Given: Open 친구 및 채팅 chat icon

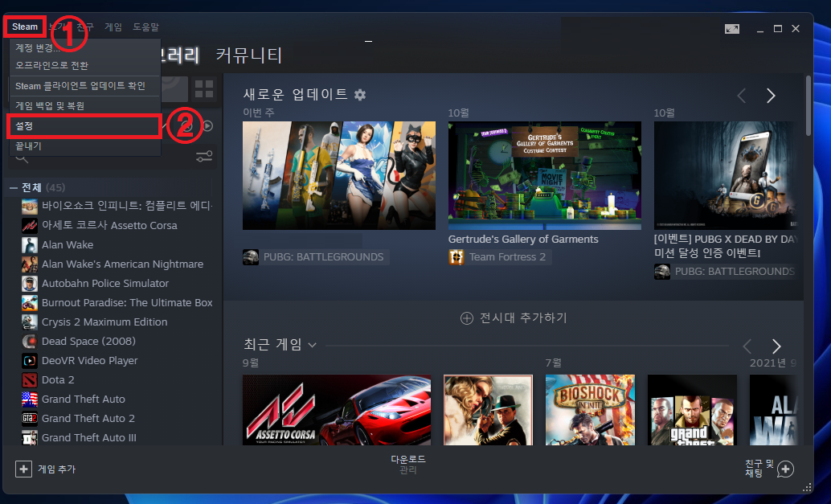Looking at the screenshot, I should click(785, 469).
